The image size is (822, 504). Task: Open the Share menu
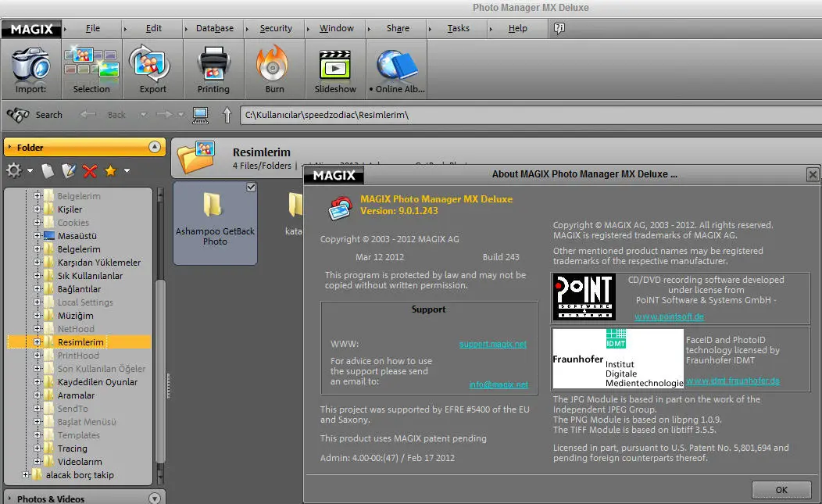point(398,28)
